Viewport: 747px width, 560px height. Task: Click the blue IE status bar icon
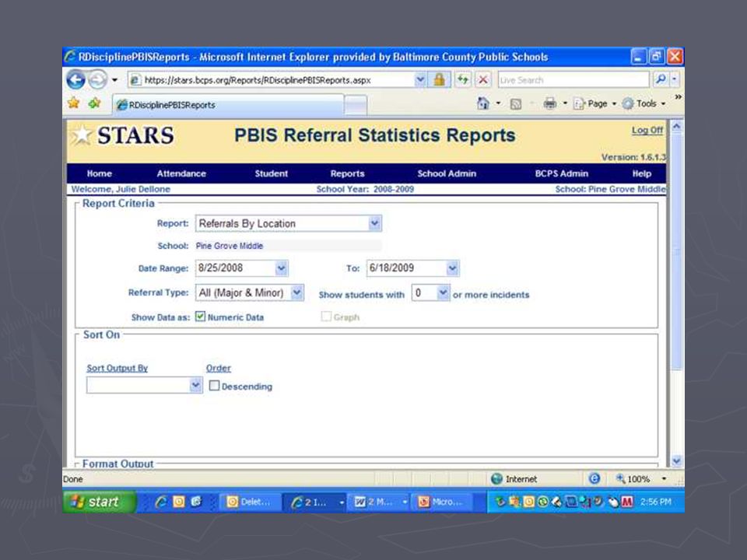(594, 478)
